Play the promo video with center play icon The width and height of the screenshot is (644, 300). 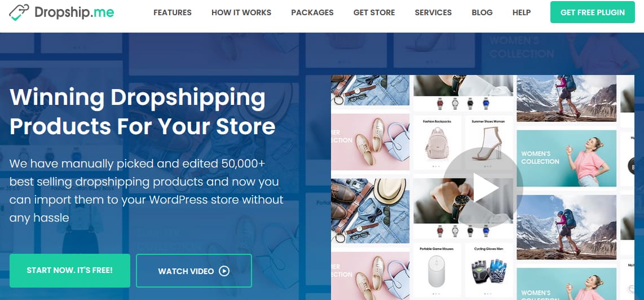click(x=483, y=188)
